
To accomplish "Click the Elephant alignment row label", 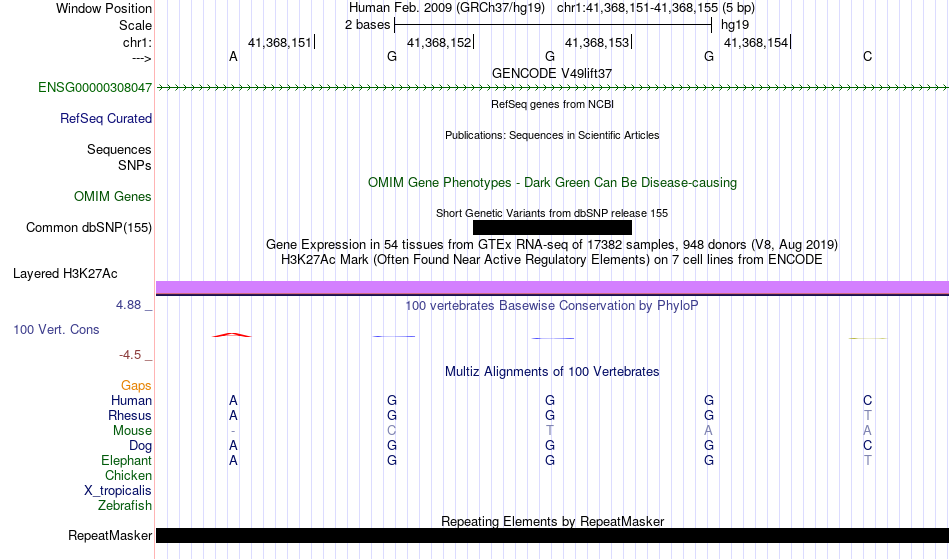I will [126, 460].
